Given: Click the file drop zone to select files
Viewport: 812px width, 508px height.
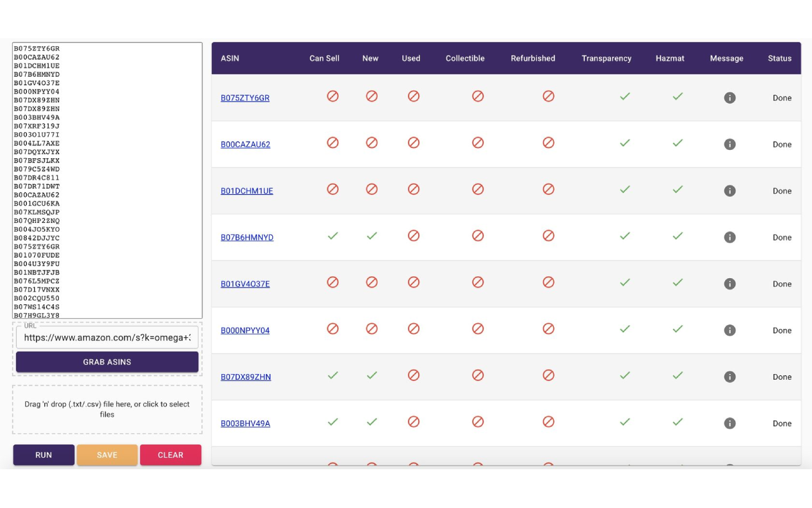Looking at the screenshot, I should click(x=107, y=410).
